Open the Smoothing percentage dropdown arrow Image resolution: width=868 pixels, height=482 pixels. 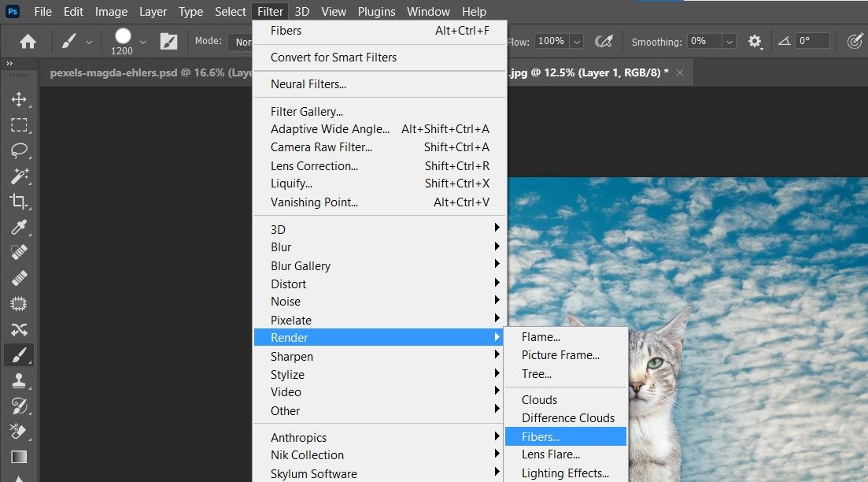pyautogui.click(x=729, y=42)
